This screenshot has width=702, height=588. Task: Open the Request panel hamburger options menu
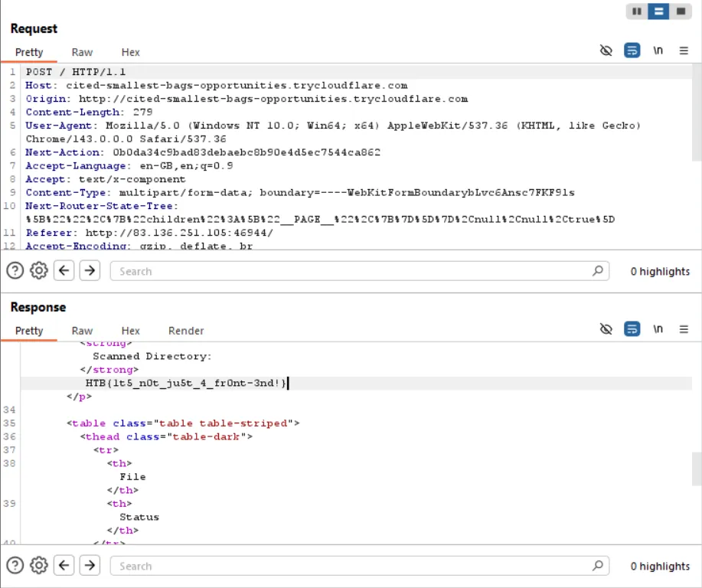coord(684,51)
